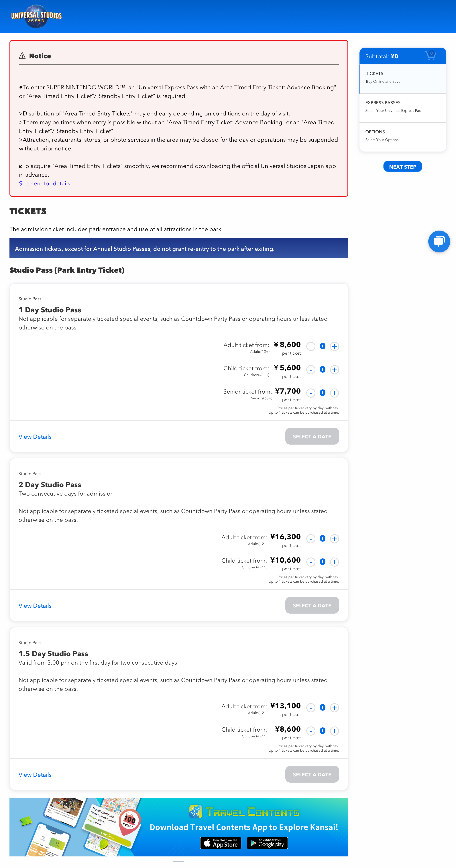
Task: Click the NEXT STEP button
Action: click(x=402, y=166)
